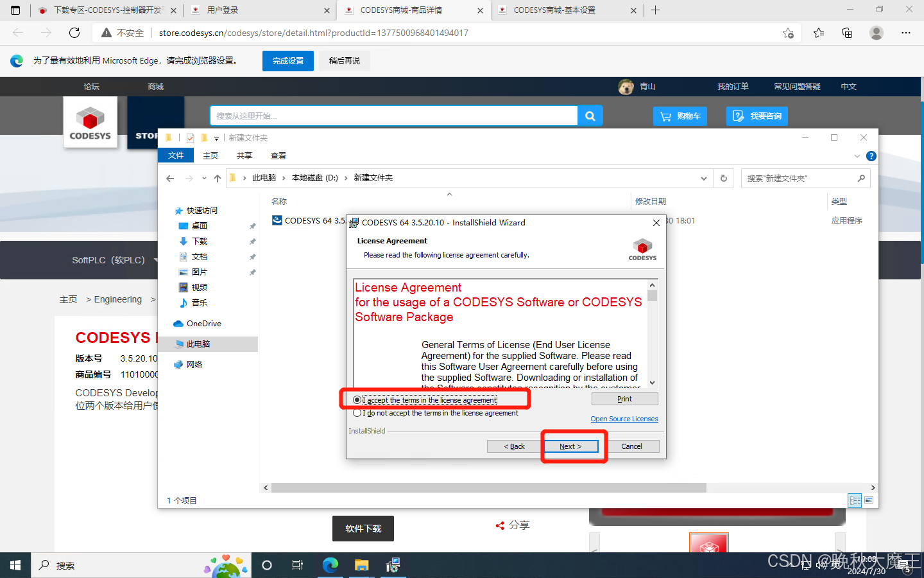Open the 主页 ribbon tab in File Explorer
Image resolution: width=924 pixels, height=578 pixels.
pos(210,155)
